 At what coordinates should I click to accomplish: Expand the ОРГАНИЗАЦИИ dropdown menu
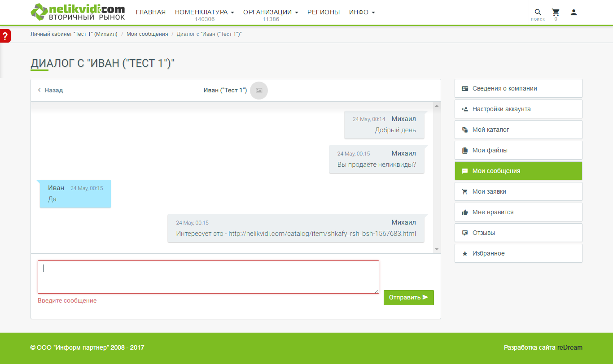point(271,12)
